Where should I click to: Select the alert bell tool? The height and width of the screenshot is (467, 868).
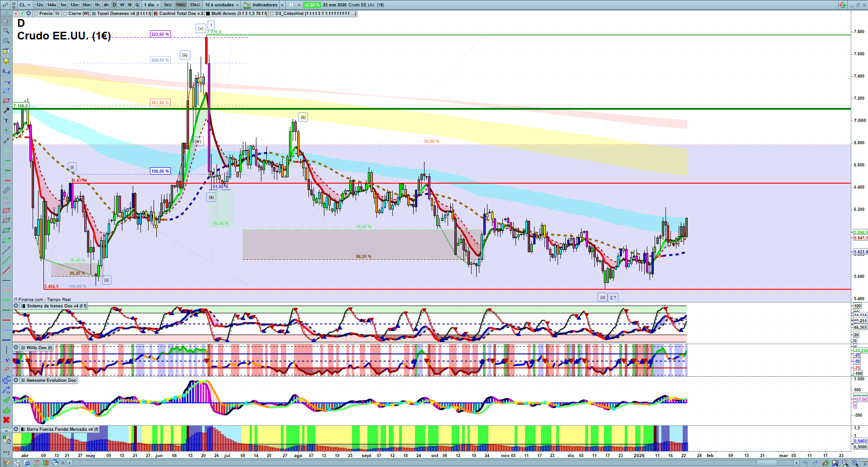6,61
